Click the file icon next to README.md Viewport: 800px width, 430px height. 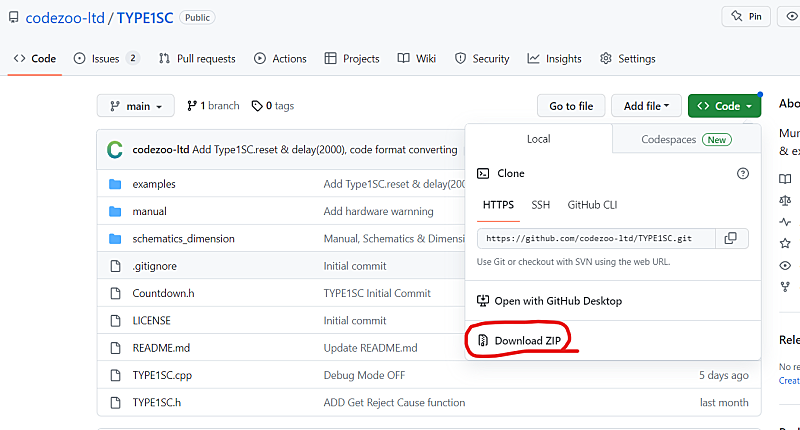pyautogui.click(x=116, y=348)
